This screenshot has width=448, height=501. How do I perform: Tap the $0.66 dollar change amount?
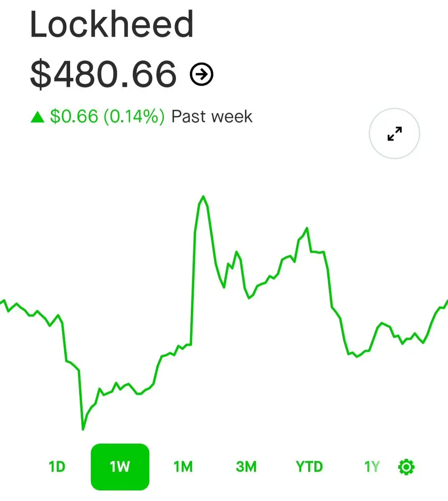click(x=74, y=116)
